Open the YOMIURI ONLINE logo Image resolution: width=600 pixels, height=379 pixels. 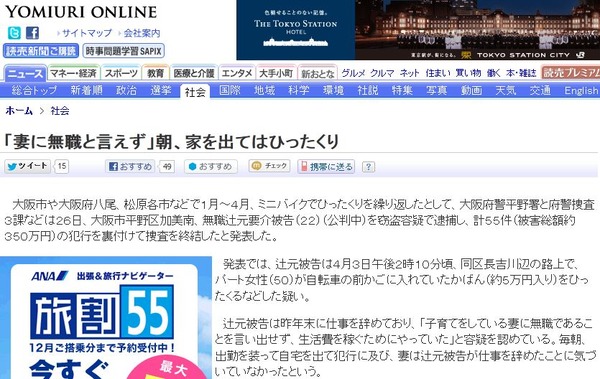pyautogui.click(x=81, y=11)
